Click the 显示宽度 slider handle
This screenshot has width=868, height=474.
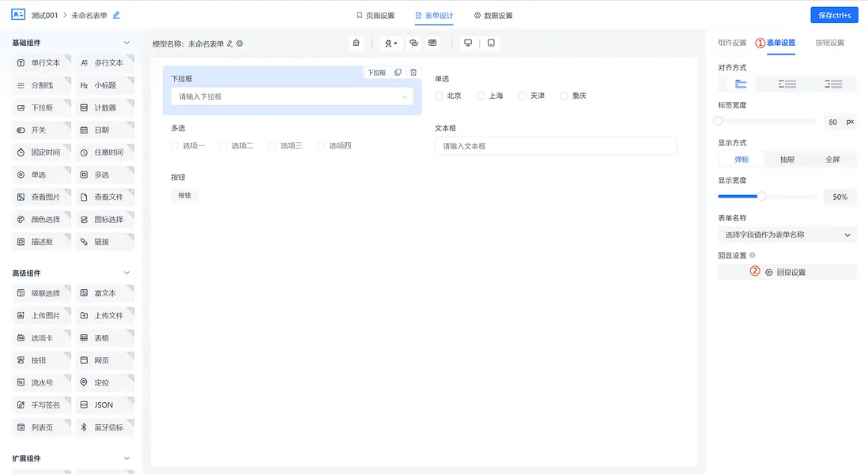(762, 197)
